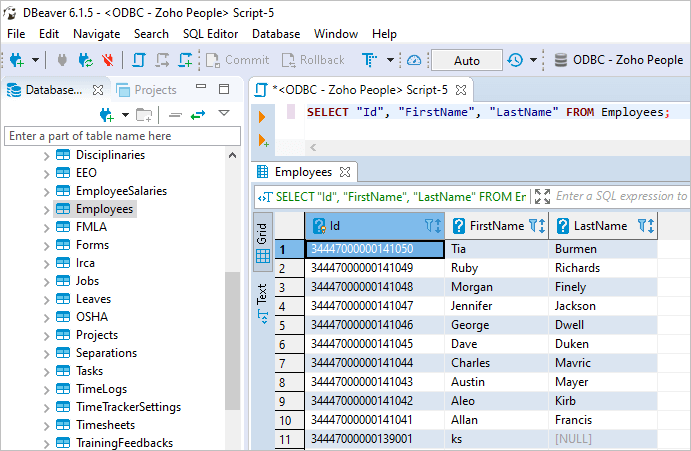
Task: Open the transaction mode dropdown arrow
Action: click(x=390, y=60)
